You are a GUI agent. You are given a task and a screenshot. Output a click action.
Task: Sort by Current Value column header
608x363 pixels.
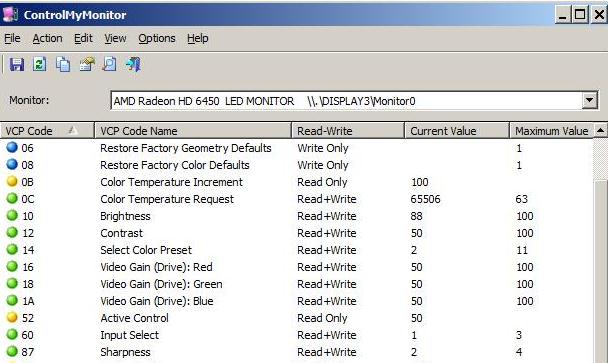457,131
